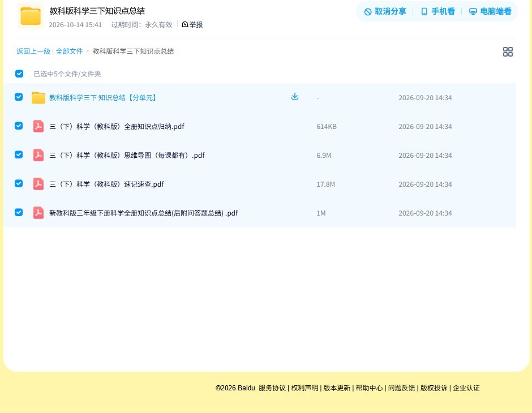Screen dimensions: 532x413
Task: Click the share title 教科版科学三下知识点总结 in header
Action: pos(97,11)
